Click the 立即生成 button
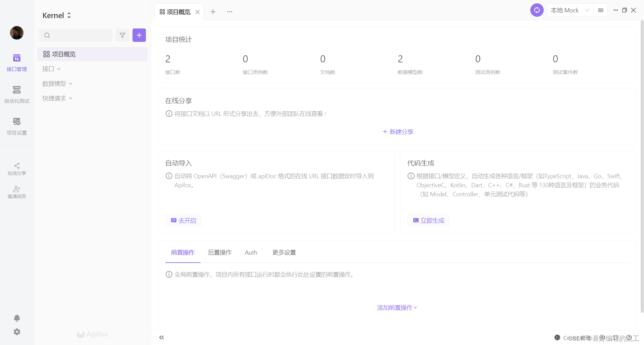Image resolution: width=644 pixels, height=345 pixels. (428, 220)
